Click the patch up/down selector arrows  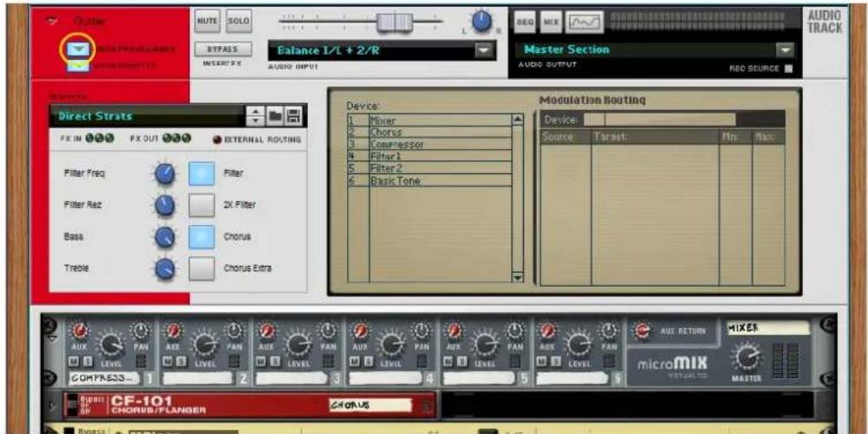click(255, 117)
